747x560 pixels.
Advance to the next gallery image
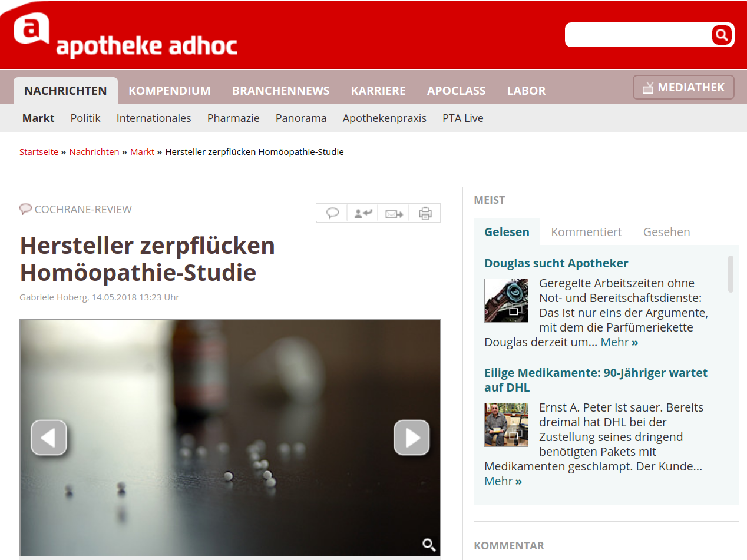point(411,438)
